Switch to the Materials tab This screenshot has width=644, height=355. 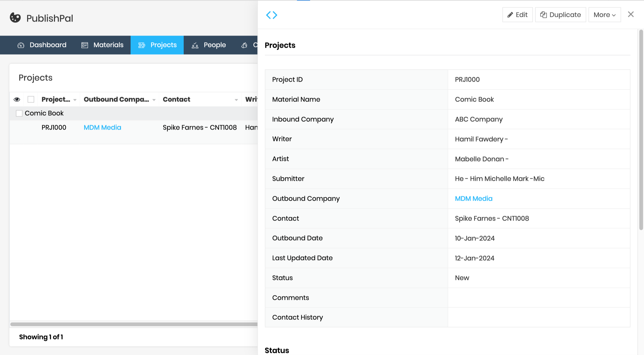[102, 45]
